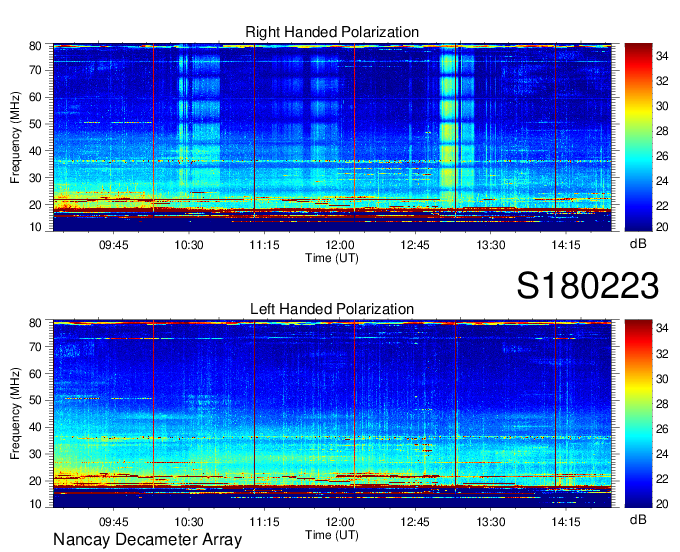Click the 11:15 tick of Right Handed plot

(x=264, y=245)
